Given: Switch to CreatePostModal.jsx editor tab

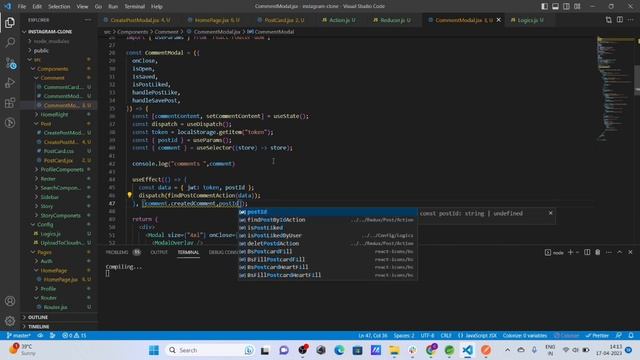Looking at the screenshot, I should coord(139,20).
